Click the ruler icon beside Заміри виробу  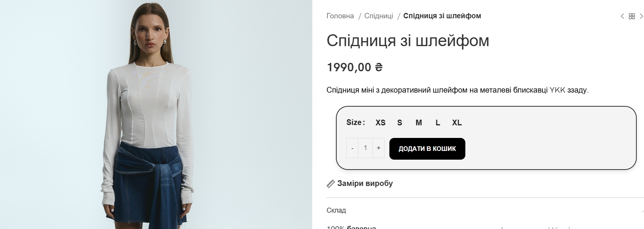coord(330,184)
